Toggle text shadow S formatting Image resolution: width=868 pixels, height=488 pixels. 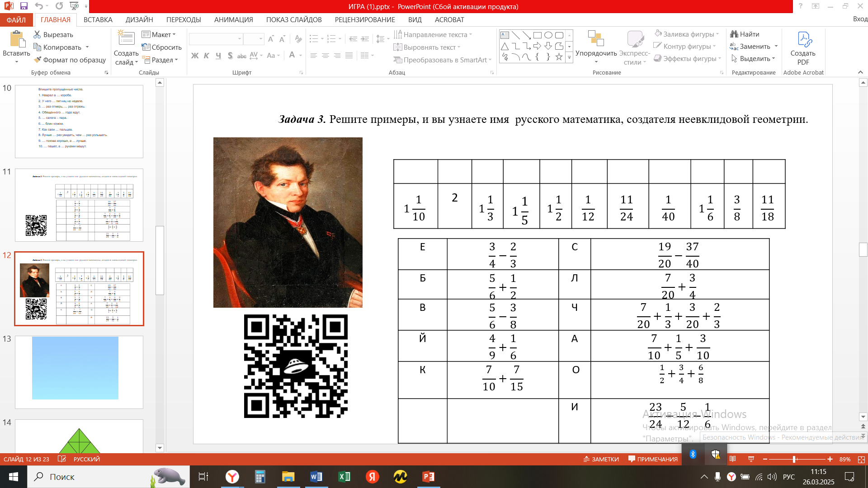tap(230, 56)
